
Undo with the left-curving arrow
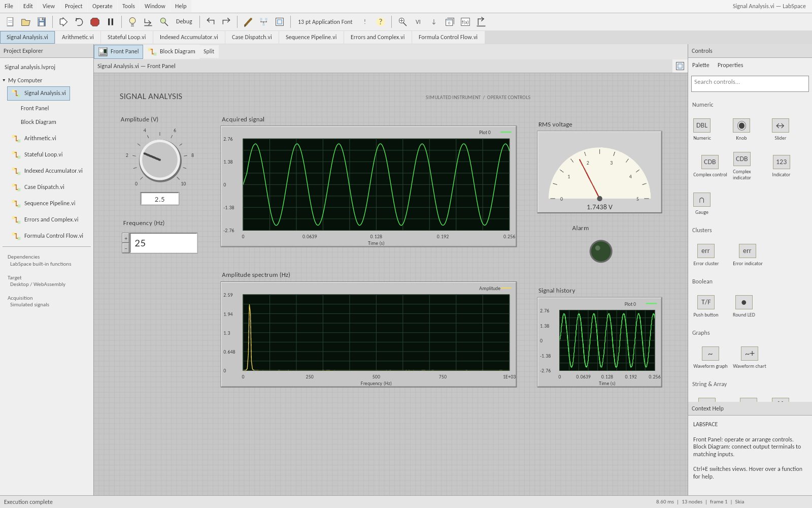[x=211, y=22]
